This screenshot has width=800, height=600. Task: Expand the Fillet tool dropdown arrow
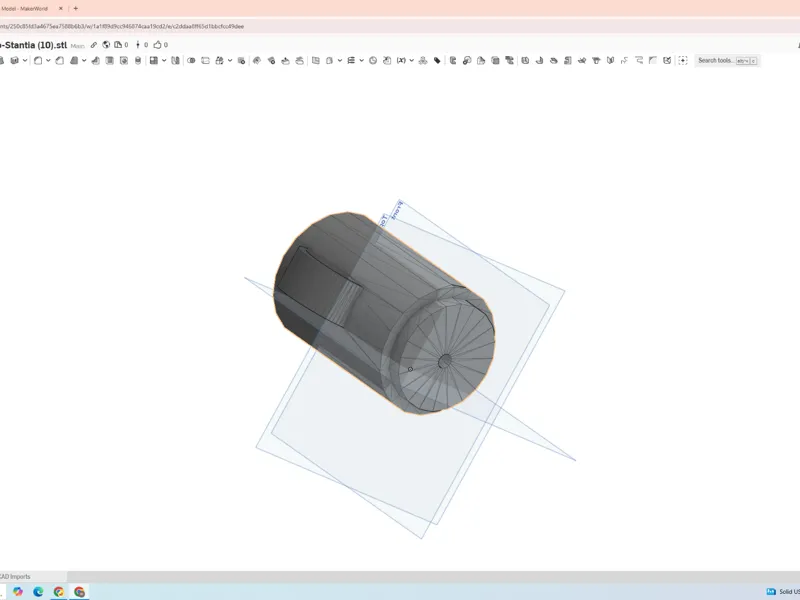[48, 60]
